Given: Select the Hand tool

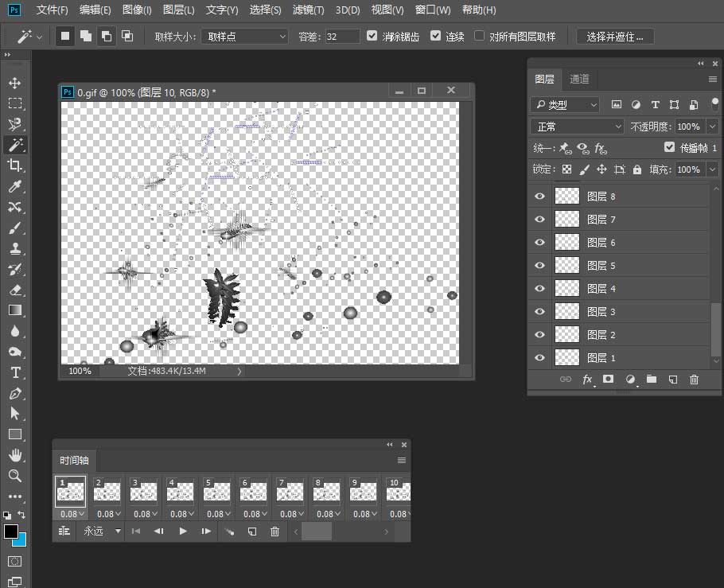Looking at the screenshot, I should coord(15,455).
